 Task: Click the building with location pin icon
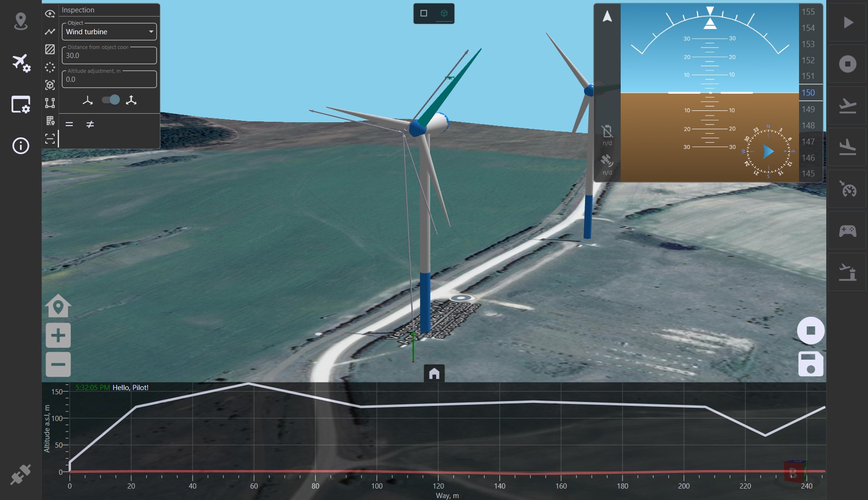[x=50, y=121]
